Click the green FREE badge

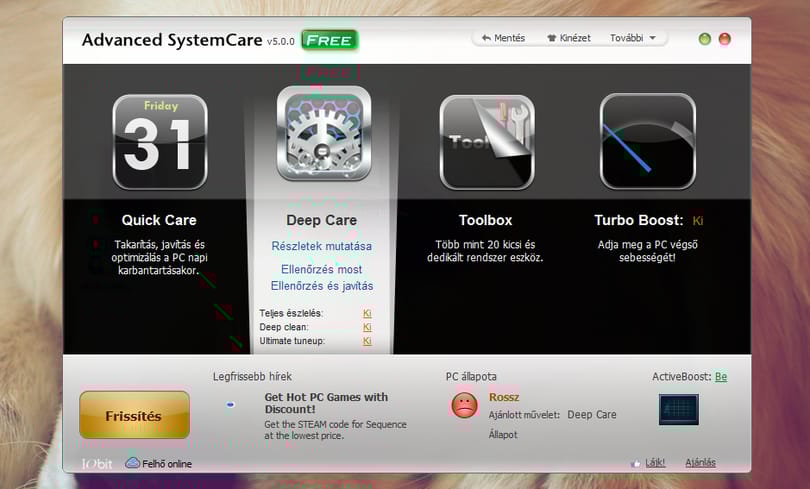[x=330, y=40]
